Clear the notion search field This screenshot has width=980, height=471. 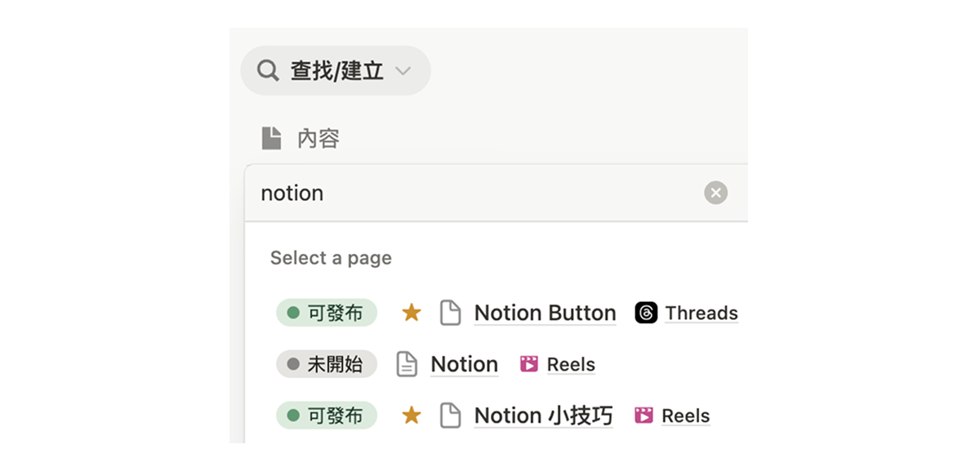(715, 193)
